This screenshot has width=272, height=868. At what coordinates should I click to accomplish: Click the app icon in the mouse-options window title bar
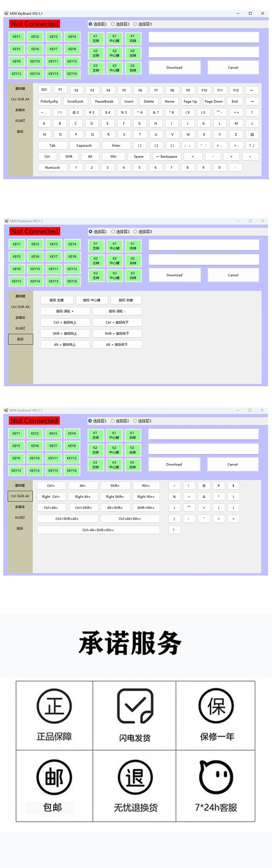point(6,221)
